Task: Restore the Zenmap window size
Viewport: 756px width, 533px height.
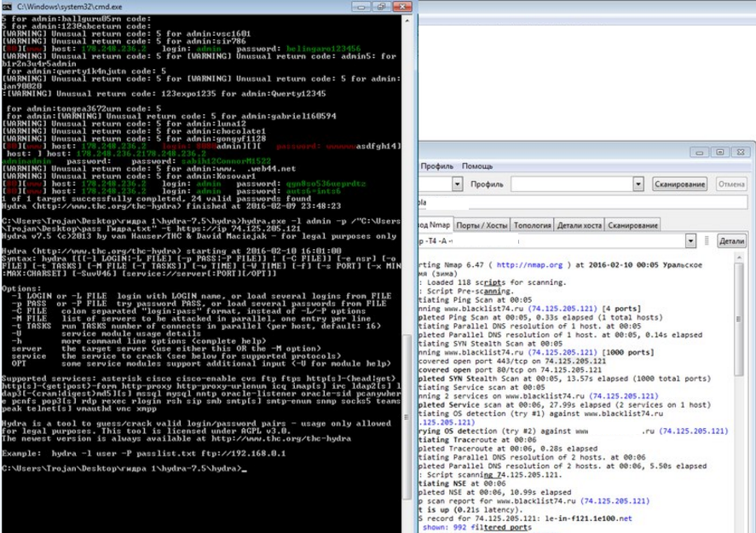Action: point(719,152)
